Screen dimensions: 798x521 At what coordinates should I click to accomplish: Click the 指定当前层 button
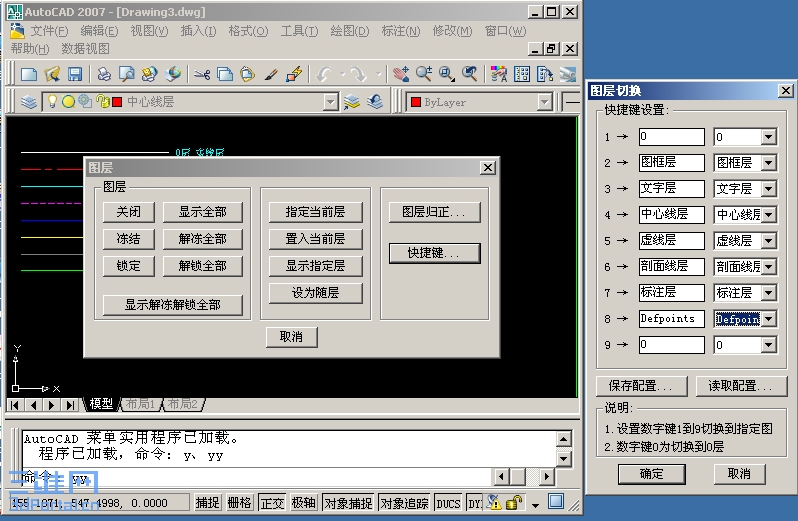coord(315,212)
